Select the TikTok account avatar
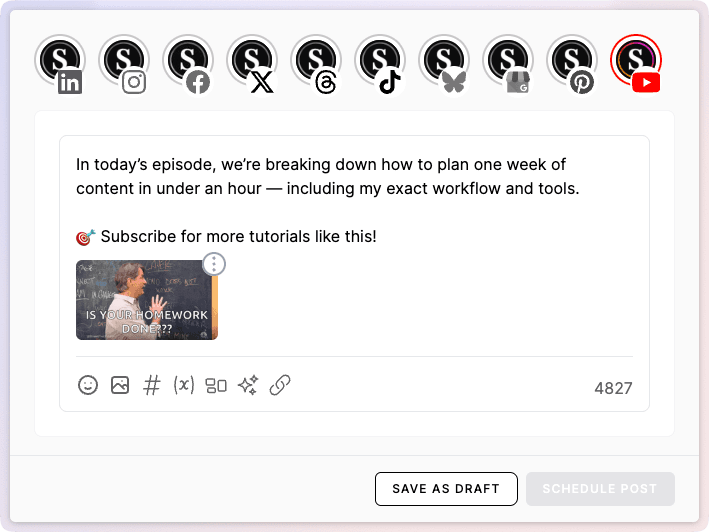 (x=380, y=61)
